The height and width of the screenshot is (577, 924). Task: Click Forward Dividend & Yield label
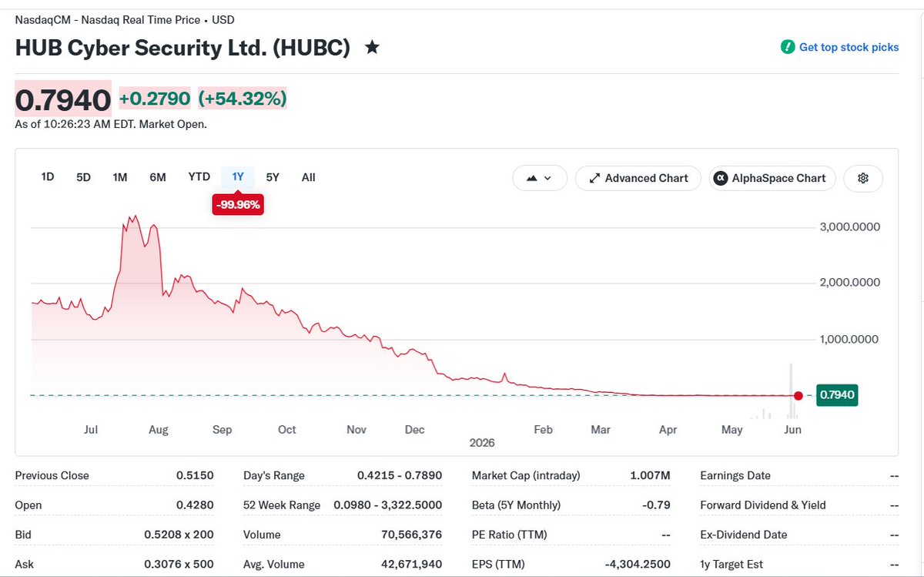click(763, 505)
